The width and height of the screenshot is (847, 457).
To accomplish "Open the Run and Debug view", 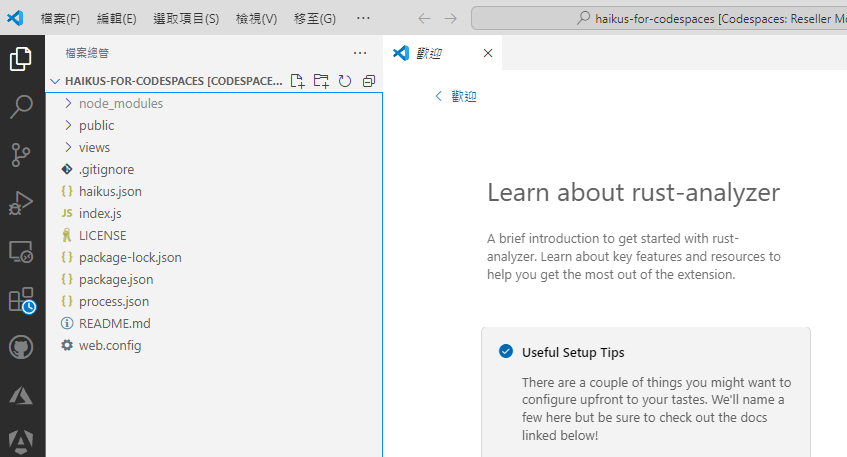I will [21, 204].
